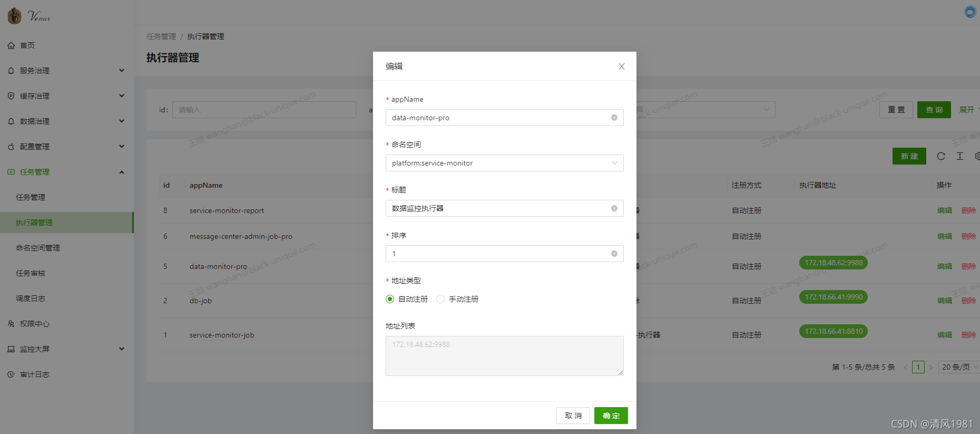Viewport: 980px width, 434px height.
Task: Click the 任务管理 breadcrumb link
Action: tap(161, 36)
